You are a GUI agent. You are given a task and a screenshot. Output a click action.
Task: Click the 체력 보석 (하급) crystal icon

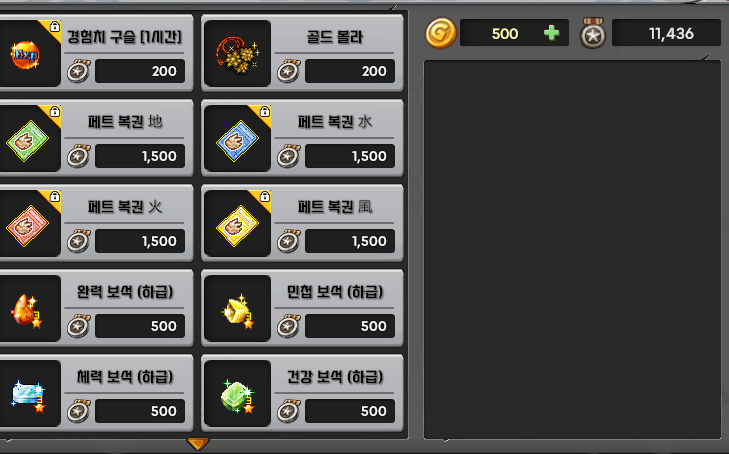point(29,396)
